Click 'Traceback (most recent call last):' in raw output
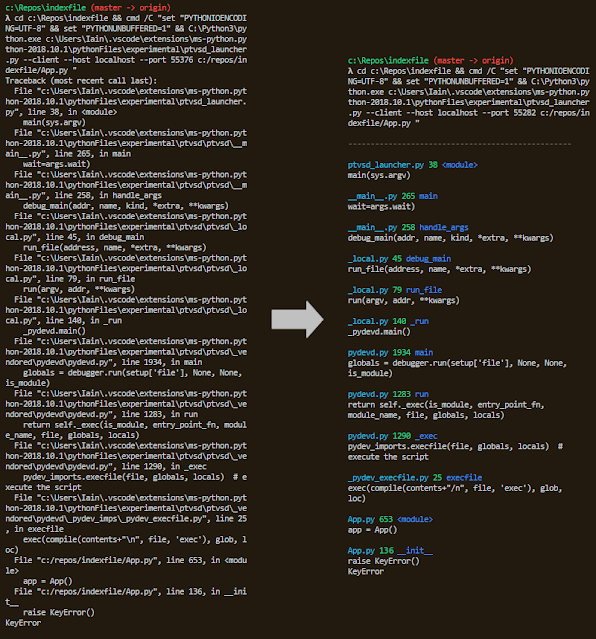This screenshot has width=596, height=639. 81,81
